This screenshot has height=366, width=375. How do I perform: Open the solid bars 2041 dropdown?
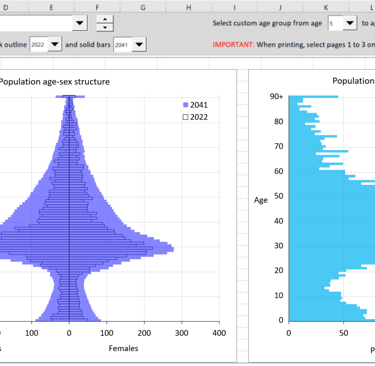[139, 44]
